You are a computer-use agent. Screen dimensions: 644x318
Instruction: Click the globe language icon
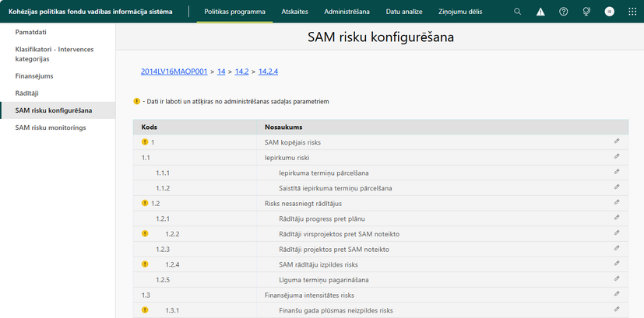(586, 12)
